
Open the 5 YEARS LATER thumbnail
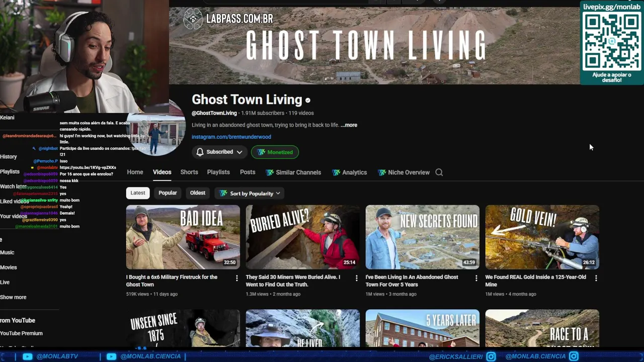coord(423,328)
